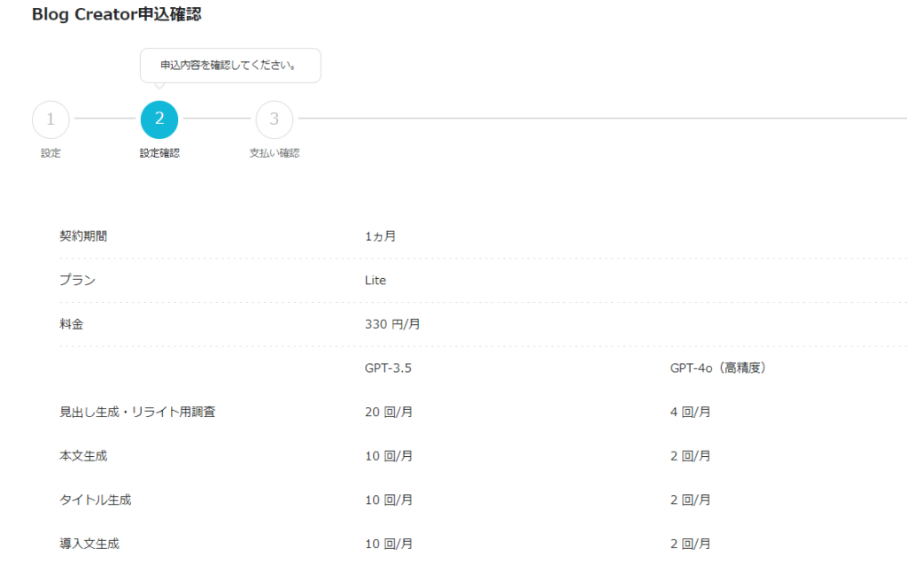
Task: Click the 支払い確認 step label
Action: coord(275,153)
